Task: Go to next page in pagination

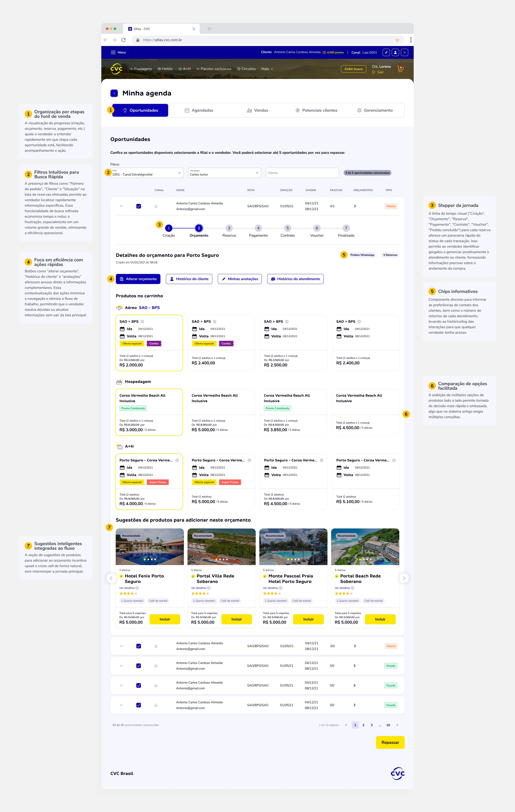Action: (x=397, y=725)
